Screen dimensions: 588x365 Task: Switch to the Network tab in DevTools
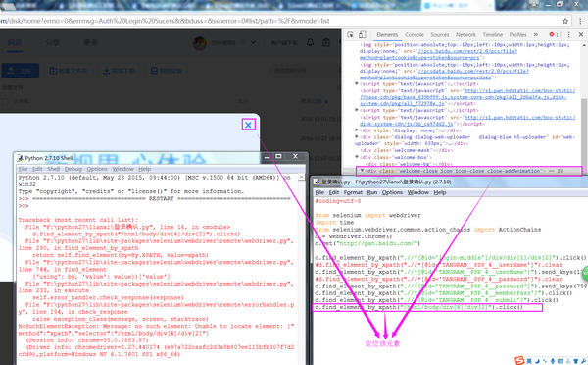465,34
